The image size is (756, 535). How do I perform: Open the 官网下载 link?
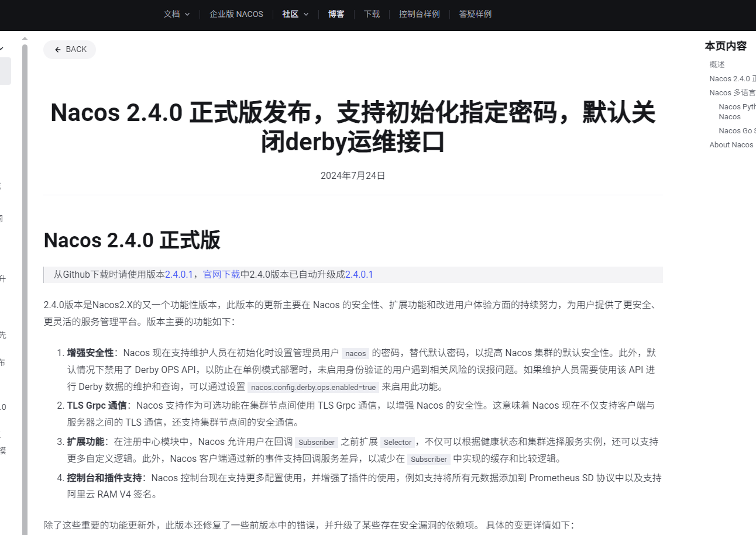221,274
